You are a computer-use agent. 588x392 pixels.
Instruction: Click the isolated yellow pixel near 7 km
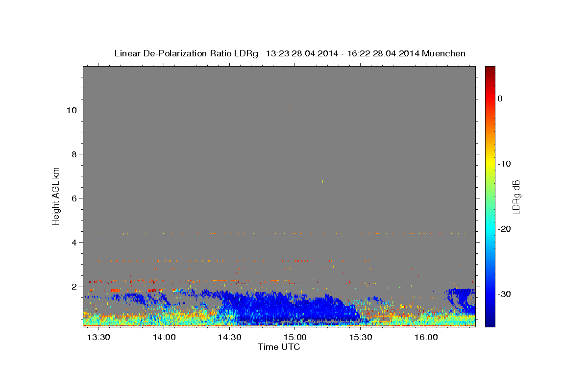coord(322,181)
